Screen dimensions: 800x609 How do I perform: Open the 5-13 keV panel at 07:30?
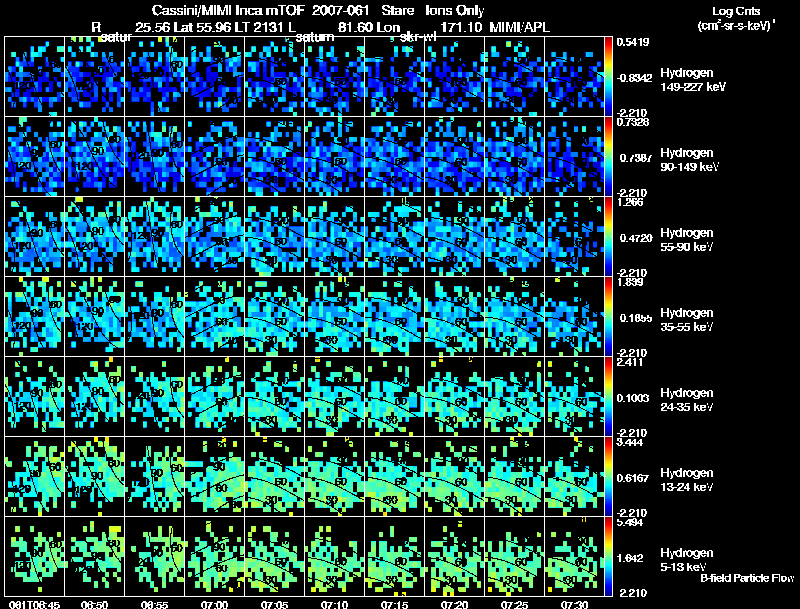(574, 557)
